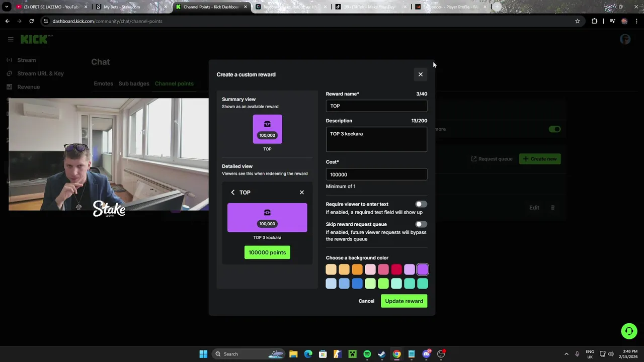Choose the selected purple background color
The image size is (644, 362).
pyautogui.click(x=423, y=270)
